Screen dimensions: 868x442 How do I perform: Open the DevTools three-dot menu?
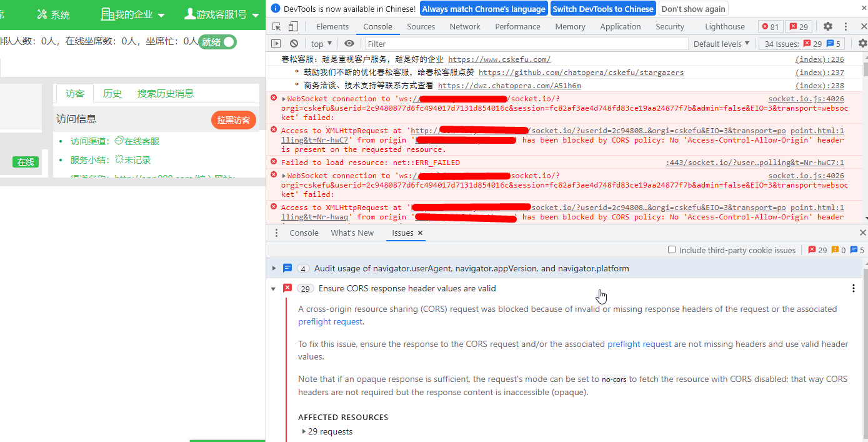(846, 26)
